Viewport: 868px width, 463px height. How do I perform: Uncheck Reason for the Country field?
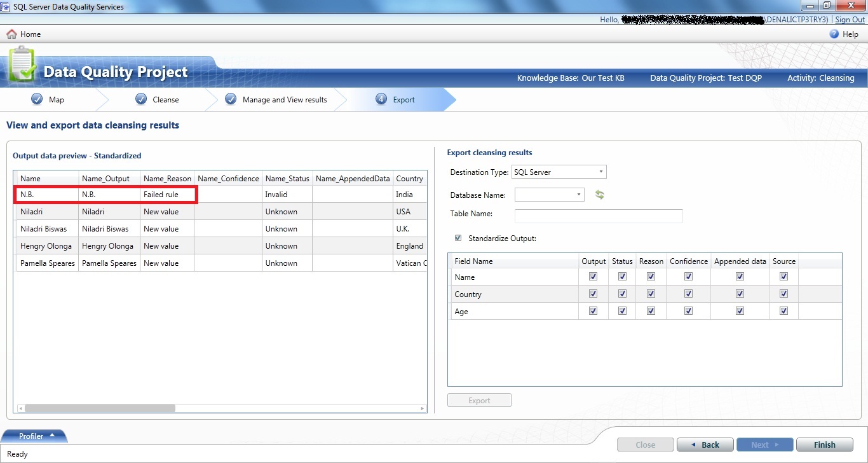tap(651, 294)
